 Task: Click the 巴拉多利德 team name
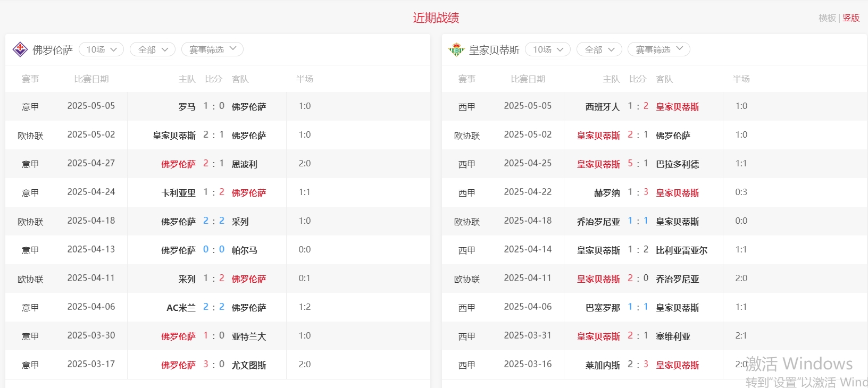677,164
